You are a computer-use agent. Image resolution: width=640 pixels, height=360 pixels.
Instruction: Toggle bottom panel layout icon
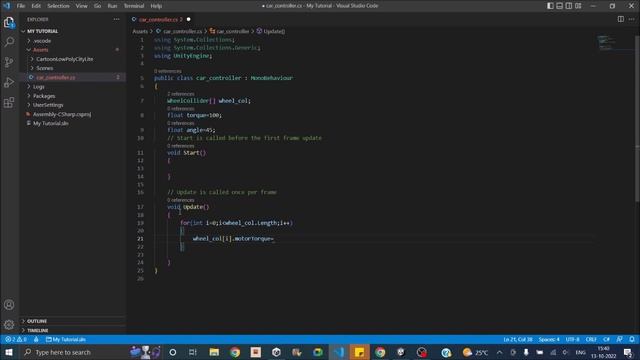[560, 6]
